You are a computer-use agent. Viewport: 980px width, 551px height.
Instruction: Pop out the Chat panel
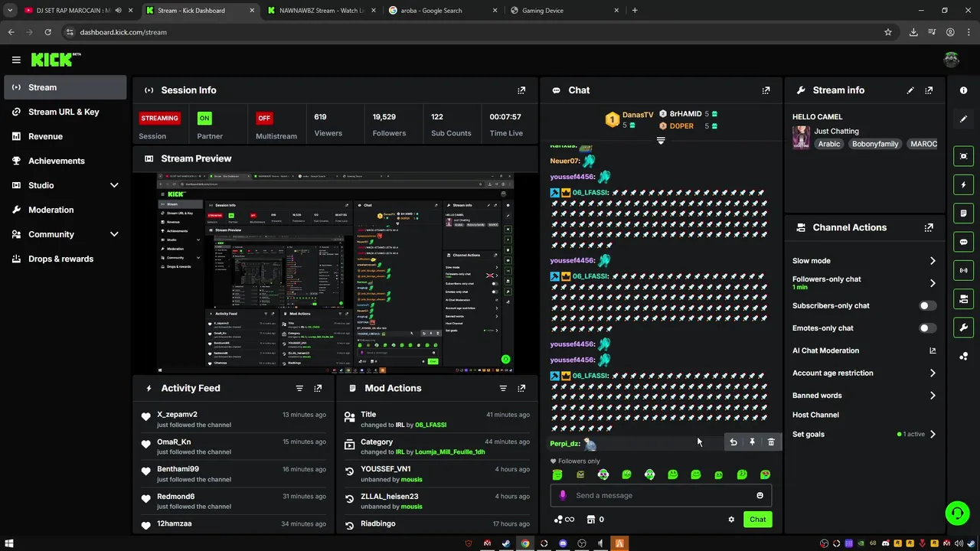[x=766, y=90]
